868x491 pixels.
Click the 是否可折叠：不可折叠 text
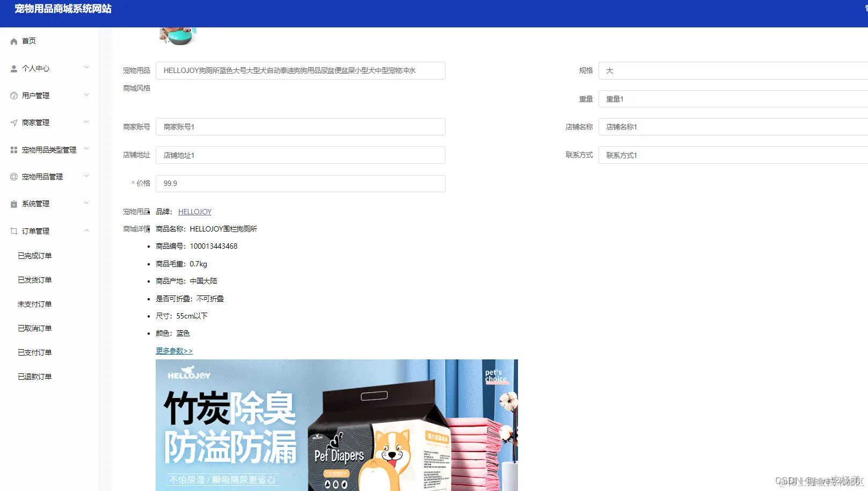coord(190,299)
